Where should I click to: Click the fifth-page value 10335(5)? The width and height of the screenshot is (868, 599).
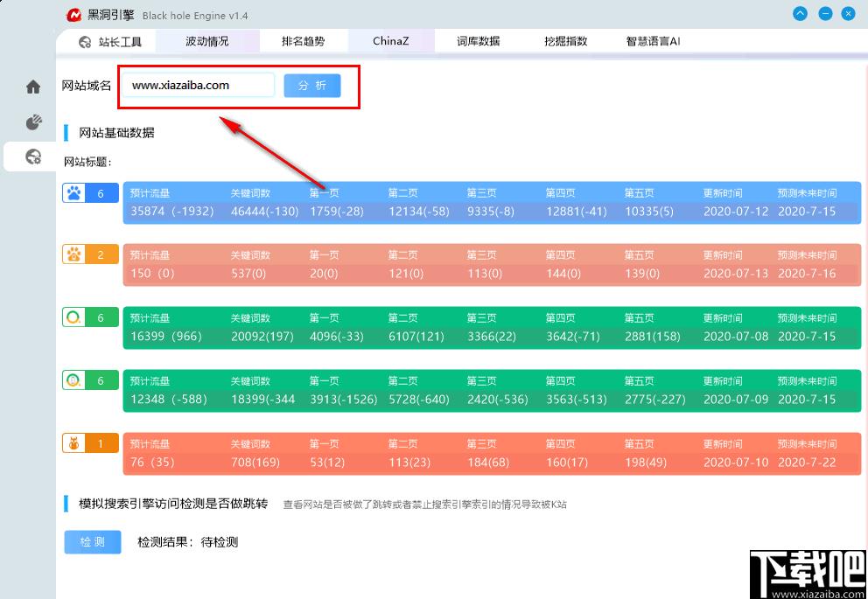649,212
